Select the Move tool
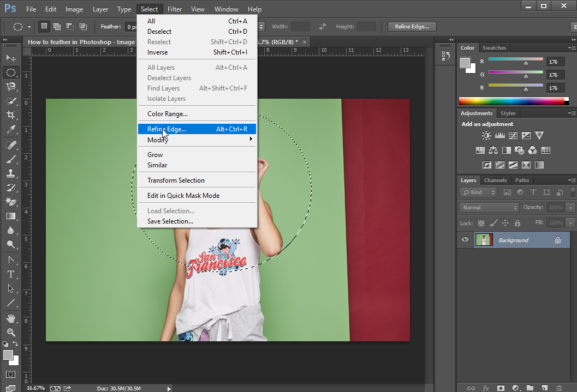This screenshot has height=392, width=577. pos(10,58)
